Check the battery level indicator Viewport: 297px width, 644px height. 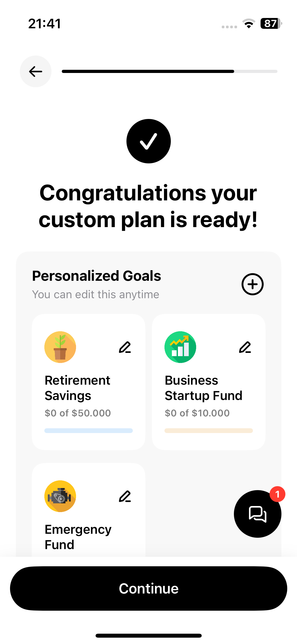pyautogui.click(x=270, y=24)
